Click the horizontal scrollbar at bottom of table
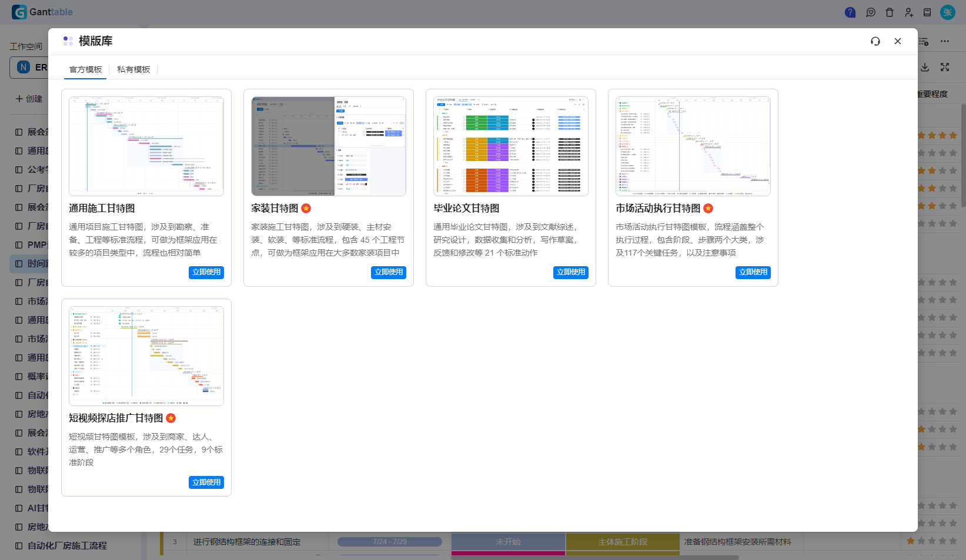 pos(594,557)
